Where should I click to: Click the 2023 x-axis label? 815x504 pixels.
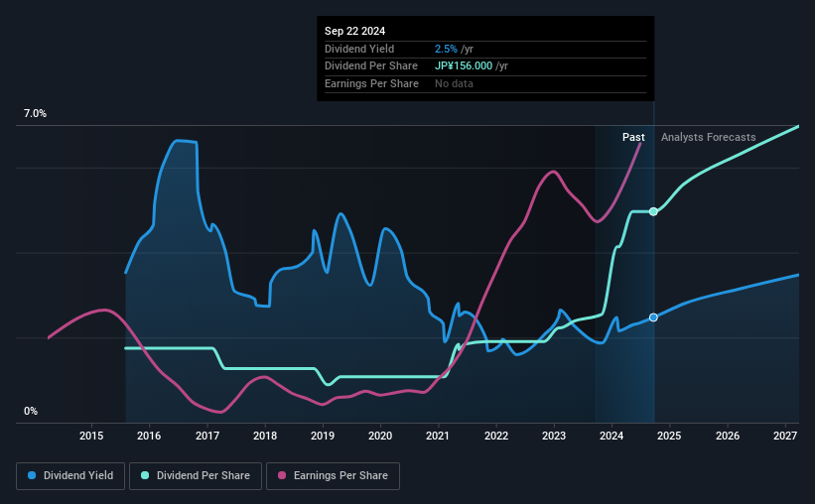pos(554,436)
